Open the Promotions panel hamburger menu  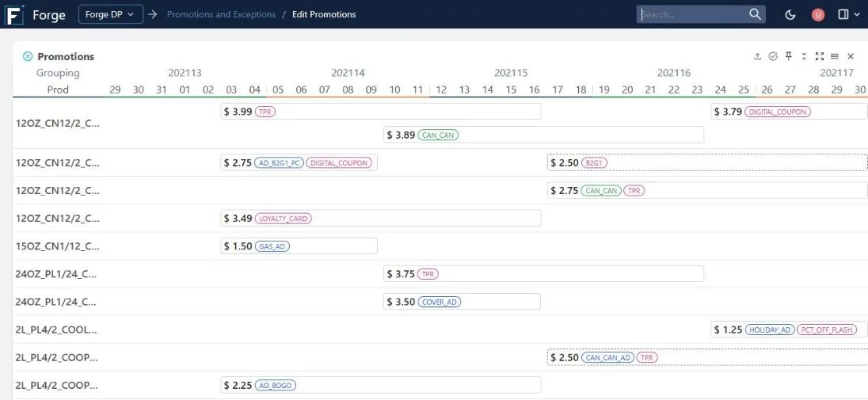coord(835,56)
